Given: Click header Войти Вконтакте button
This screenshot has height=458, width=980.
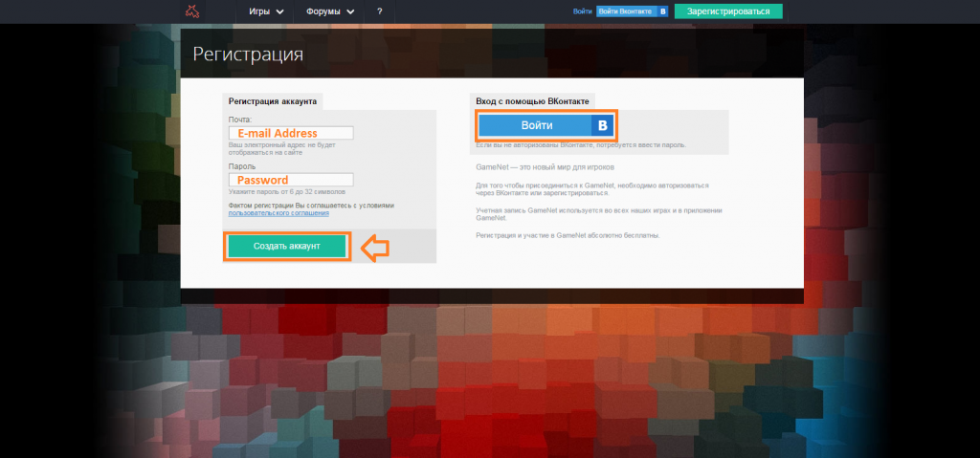Looking at the screenshot, I should point(633,11).
